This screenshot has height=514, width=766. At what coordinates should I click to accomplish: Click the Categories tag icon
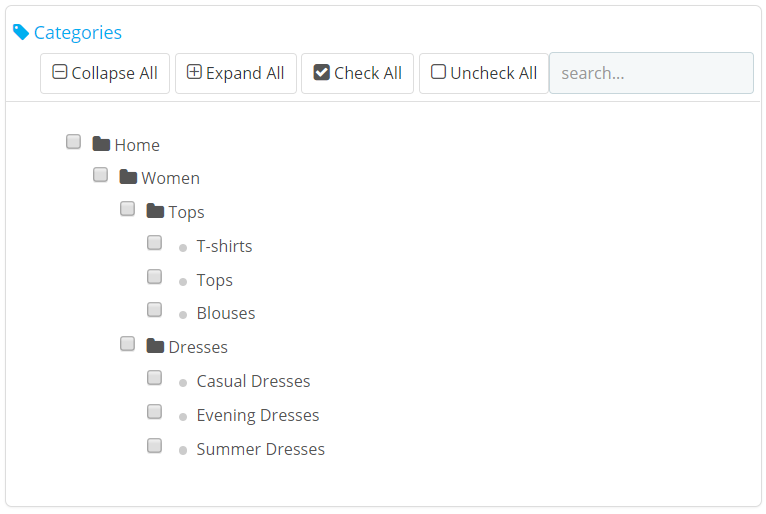21,32
